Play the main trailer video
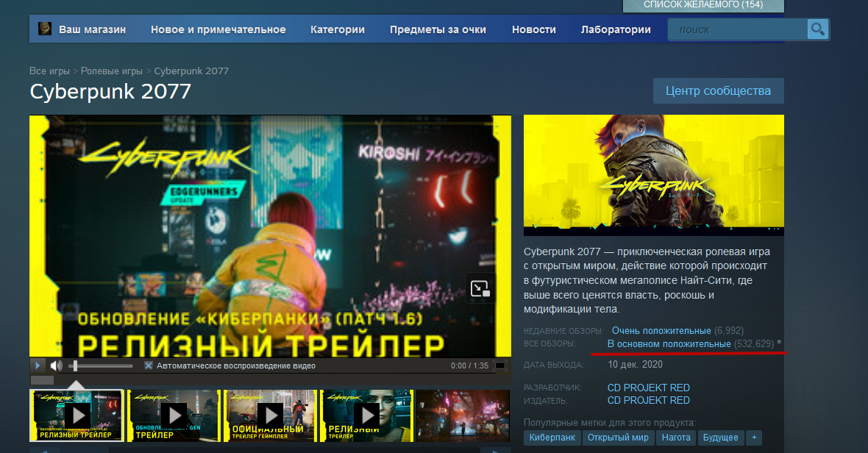This screenshot has width=868, height=453. pos(37,365)
